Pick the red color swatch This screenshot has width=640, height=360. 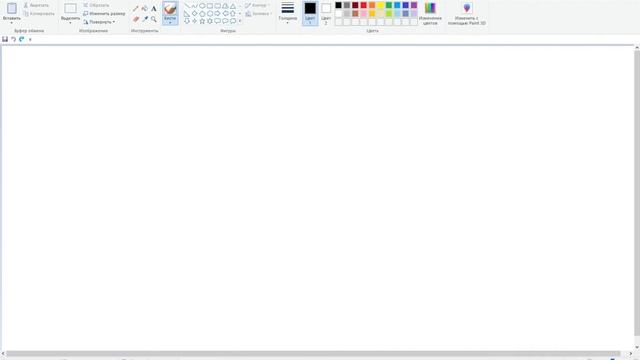(x=364, y=5)
